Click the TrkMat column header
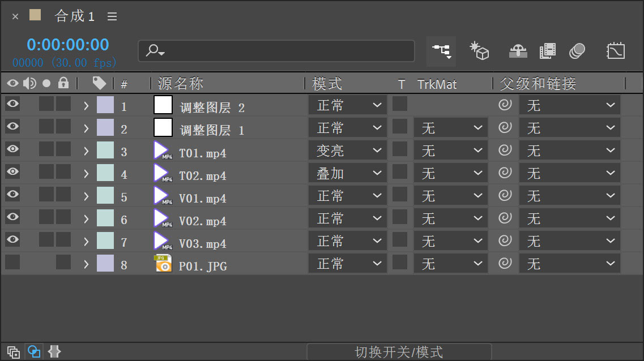 point(437,84)
